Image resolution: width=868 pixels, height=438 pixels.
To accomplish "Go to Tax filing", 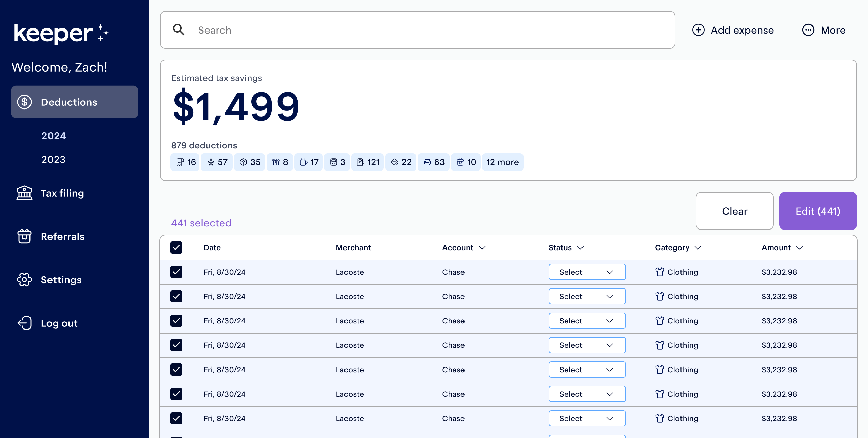I will 62,193.
